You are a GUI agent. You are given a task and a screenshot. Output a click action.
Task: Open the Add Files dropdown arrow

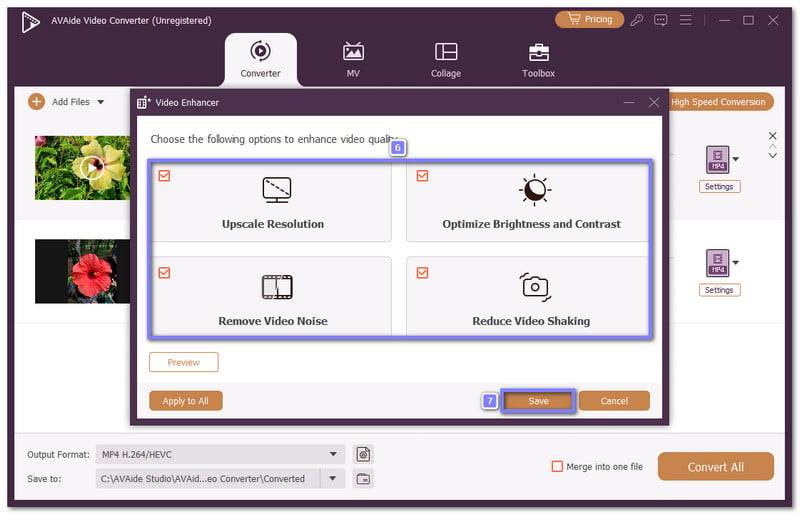pos(101,102)
